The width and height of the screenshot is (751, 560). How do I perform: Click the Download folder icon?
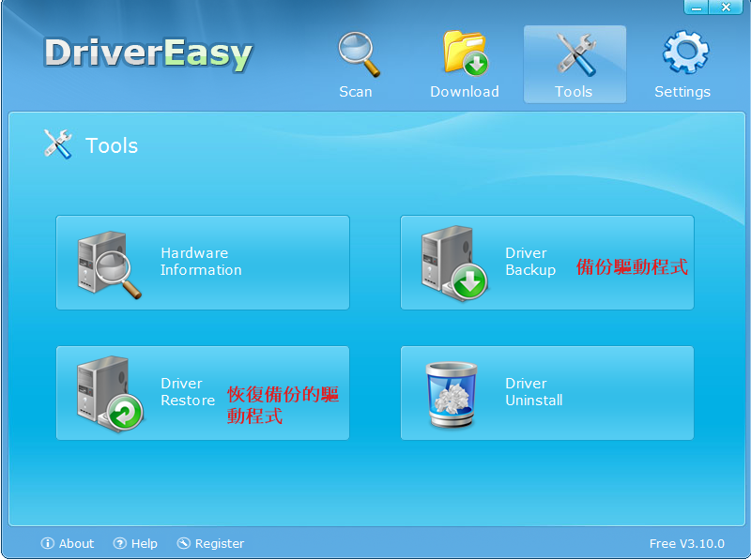465,53
